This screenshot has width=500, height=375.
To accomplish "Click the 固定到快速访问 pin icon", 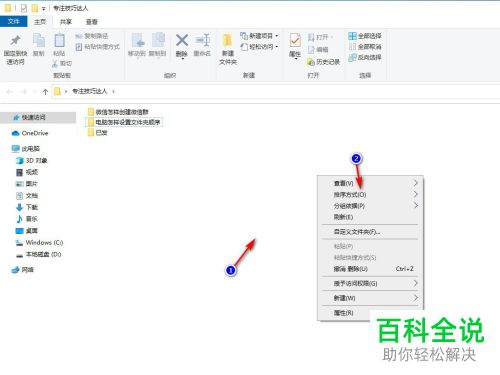I will click(x=15, y=41).
